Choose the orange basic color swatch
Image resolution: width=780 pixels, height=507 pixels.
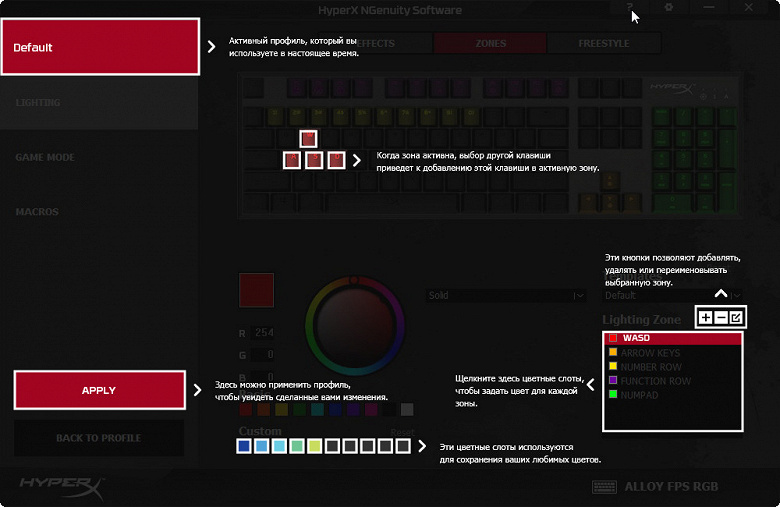(x=264, y=409)
